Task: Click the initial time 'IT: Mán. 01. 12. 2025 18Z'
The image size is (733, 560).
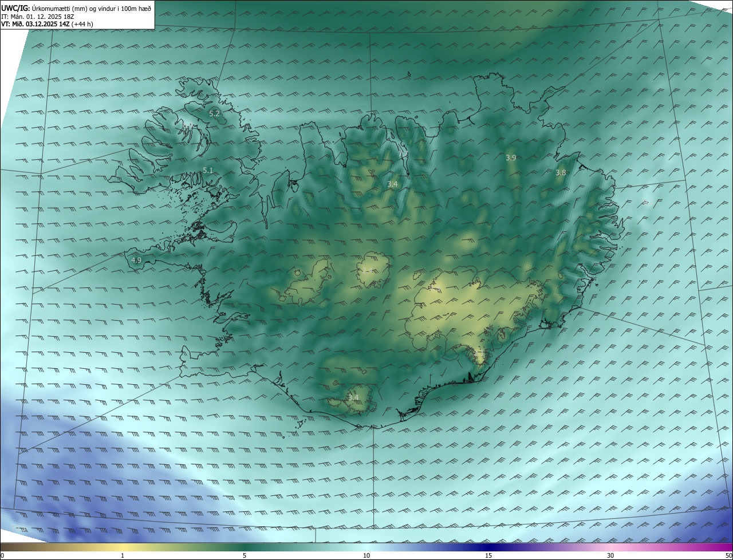Action: (37, 17)
